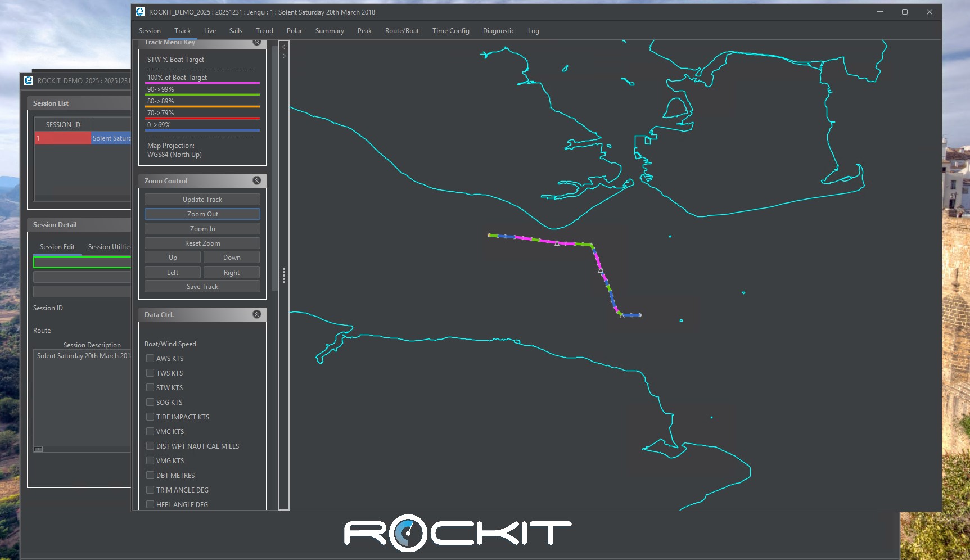Viewport: 970px width, 560px height.
Task: Select the waypoint triangle at track's southern end
Action: coord(622,316)
